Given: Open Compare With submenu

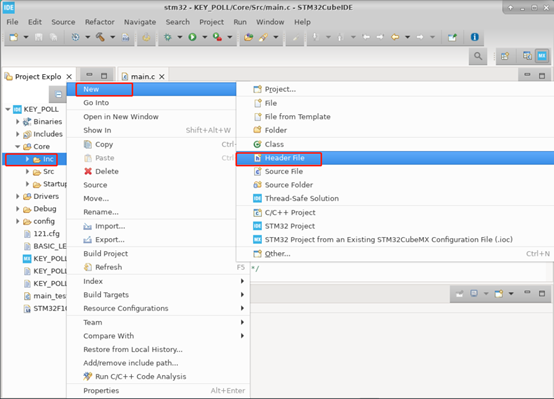Looking at the screenshot, I should coord(158,336).
